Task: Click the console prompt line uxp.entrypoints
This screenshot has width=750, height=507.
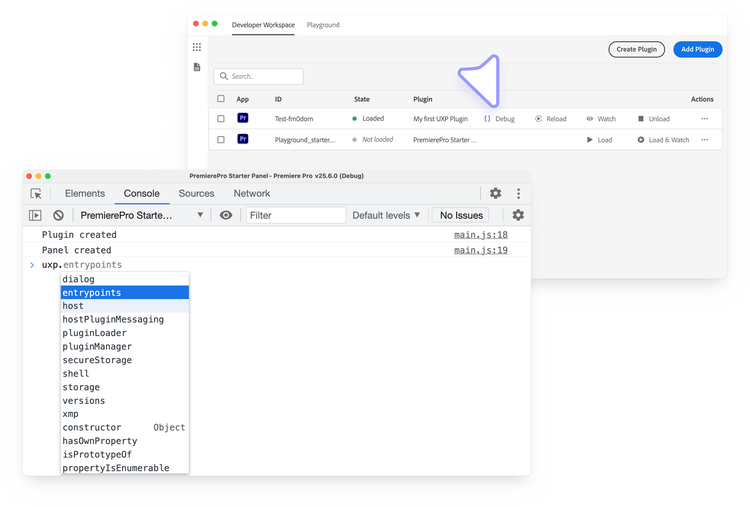Action: 82,265
